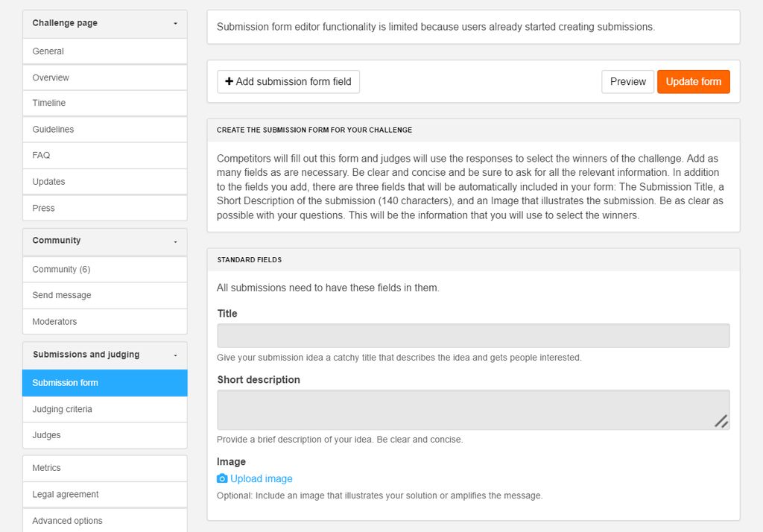
Task: Click the 'Optional: Include an image' hint text
Action: tap(379, 495)
